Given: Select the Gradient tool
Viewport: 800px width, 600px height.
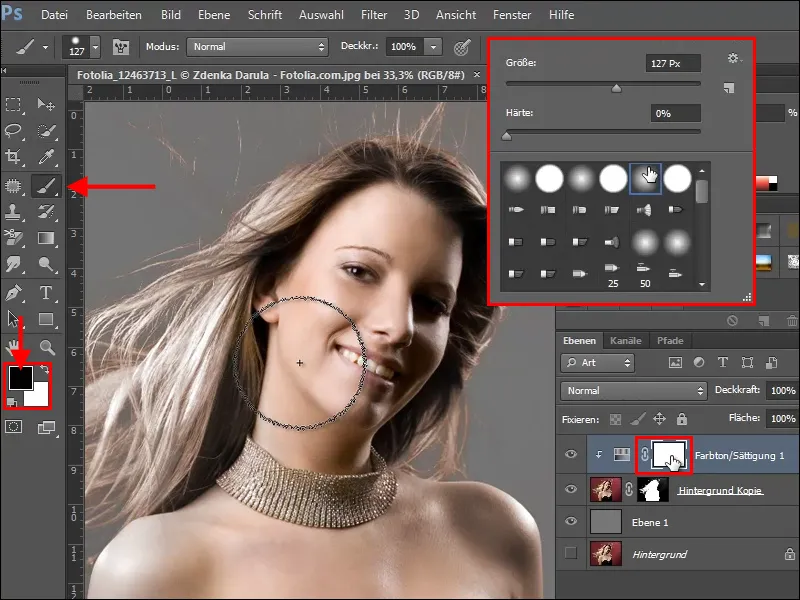Looking at the screenshot, I should click(46, 237).
